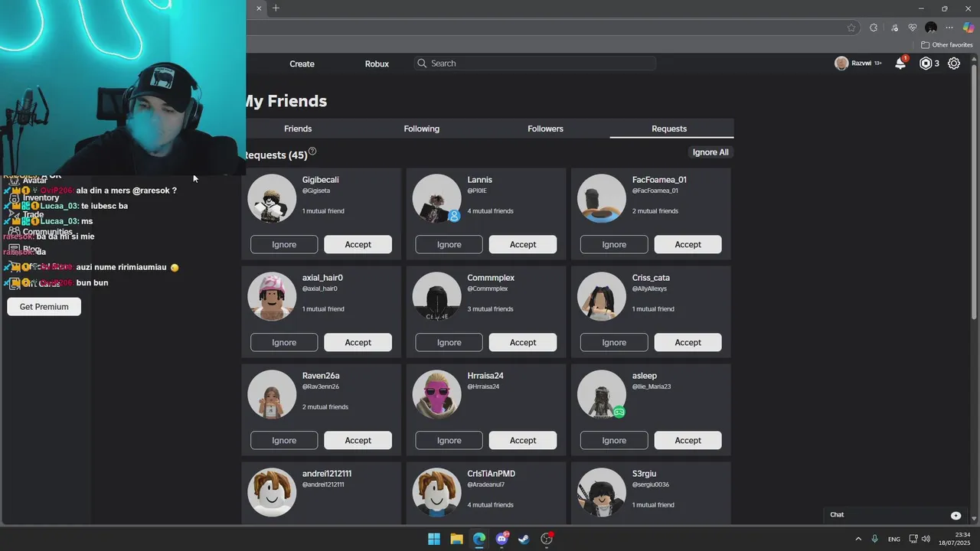Open the Robux balance icon
Viewport: 980px width, 551px height.
click(926, 64)
